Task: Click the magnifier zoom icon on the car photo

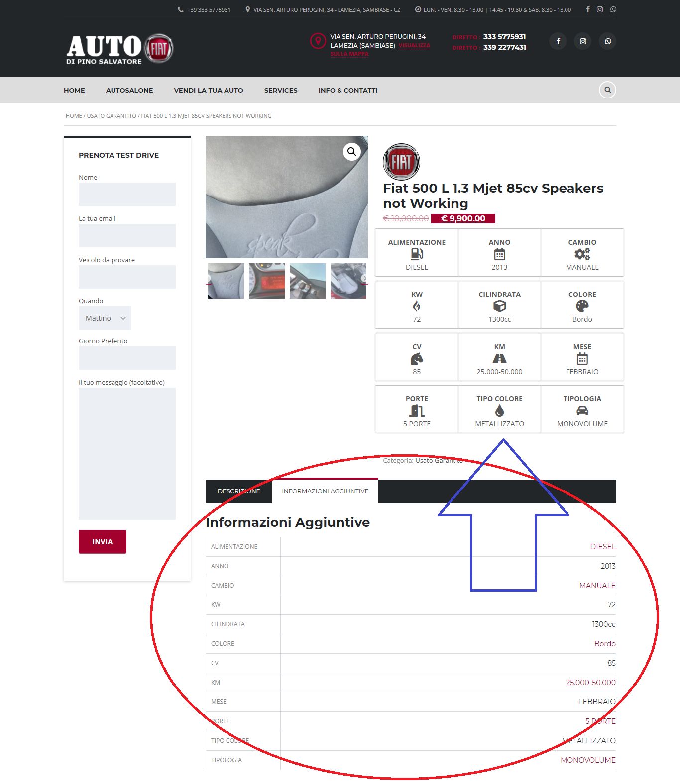Action: pyautogui.click(x=351, y=152)
